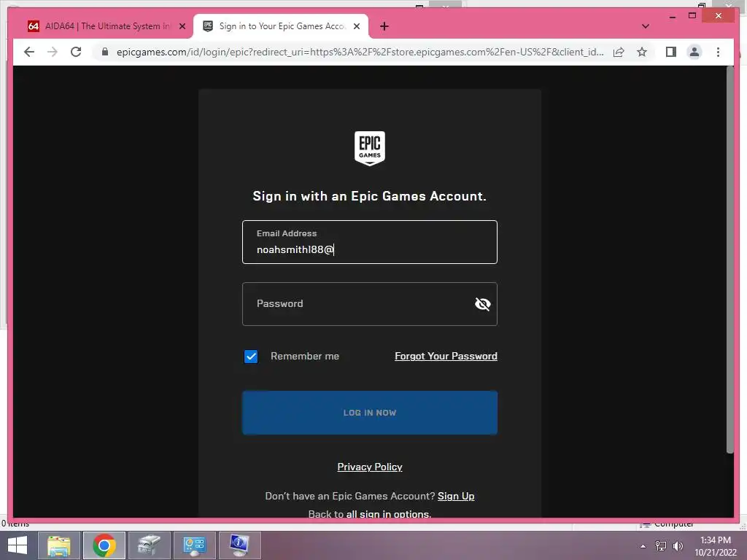Click the Epic Games shield logo
The image size is (747, 560).
pos(370,148)
